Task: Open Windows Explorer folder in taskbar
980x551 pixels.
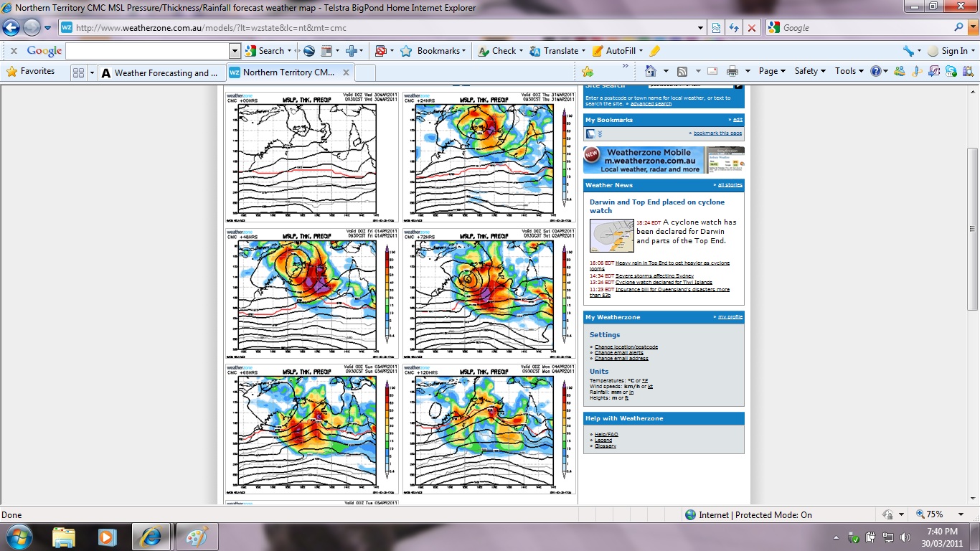Action: pos(63,537)
